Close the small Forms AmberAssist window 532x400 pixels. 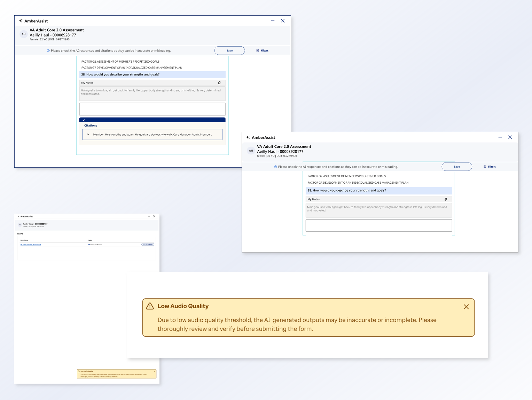[154, 216]
